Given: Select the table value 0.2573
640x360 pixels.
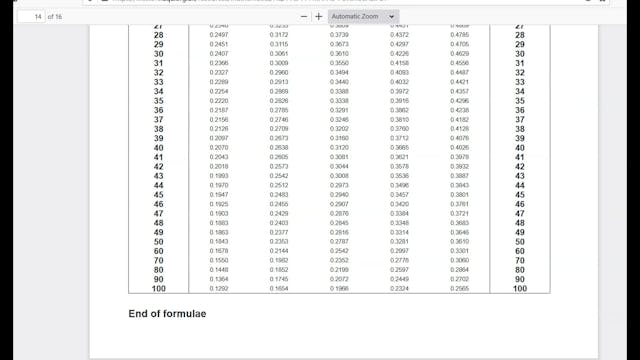Looking at the screenshot, I should click(x=279, y=166).
